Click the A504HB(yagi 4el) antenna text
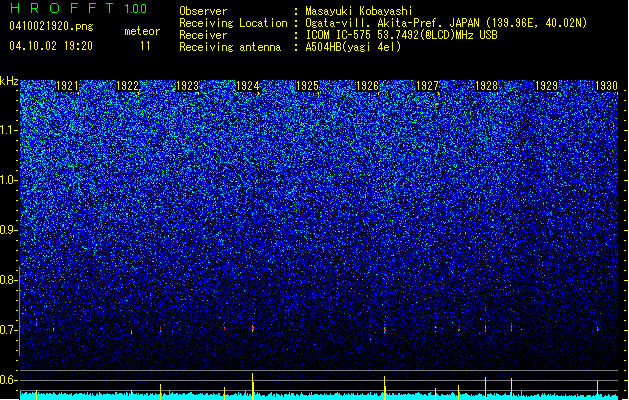The width and height of the screenshot is (629, 400). click(353, 47)
